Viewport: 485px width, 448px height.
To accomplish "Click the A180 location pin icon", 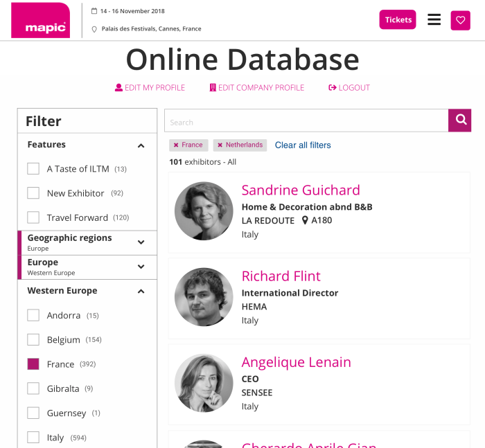I will click(x=305, y=221).
